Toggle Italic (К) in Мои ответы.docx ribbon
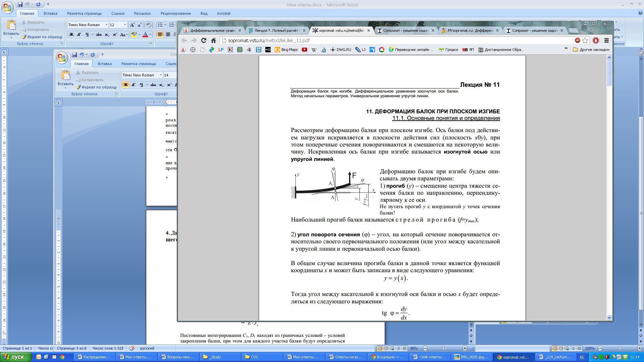Viewport: 644px width, 362px height. (x=79, y=35)
